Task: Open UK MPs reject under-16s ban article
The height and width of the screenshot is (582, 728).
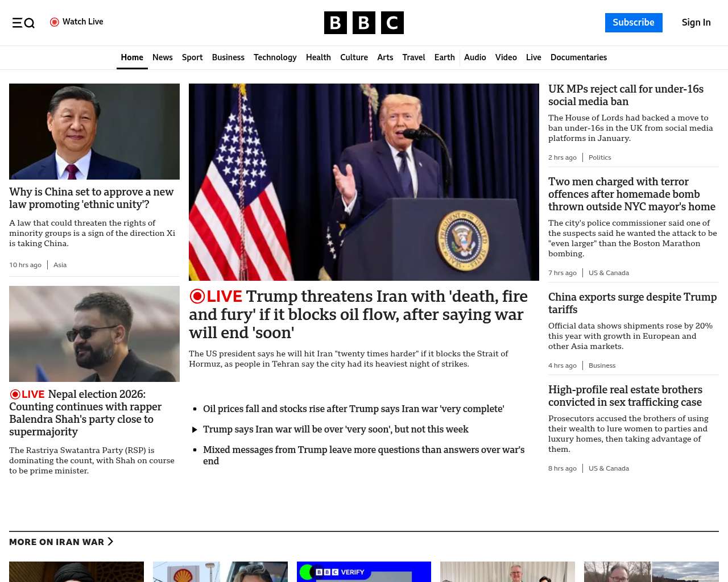Action: pos(626,95)
